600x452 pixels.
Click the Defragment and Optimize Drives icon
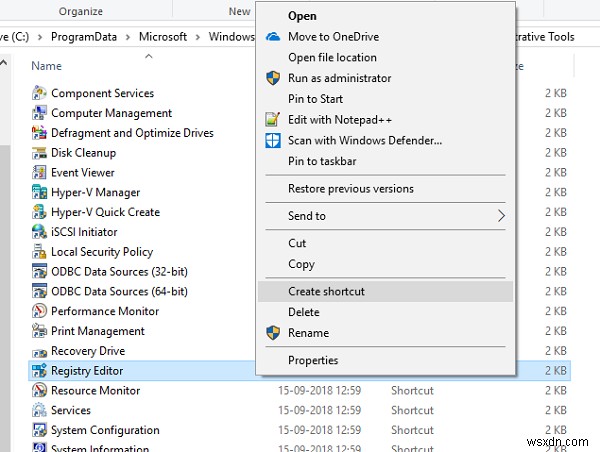tap(39, 133)
